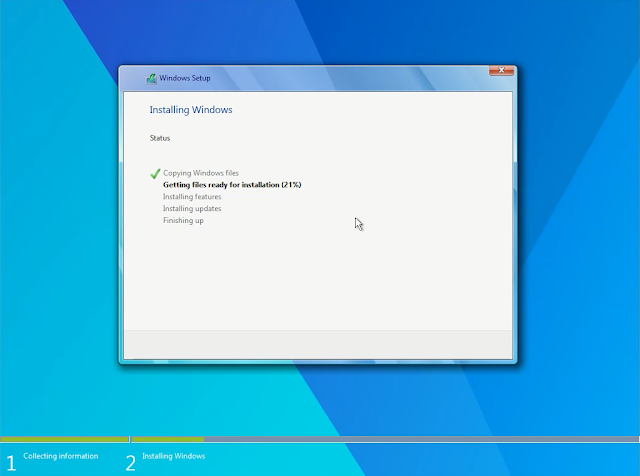Click the "Installing features" step text

(x=192, y=197)
